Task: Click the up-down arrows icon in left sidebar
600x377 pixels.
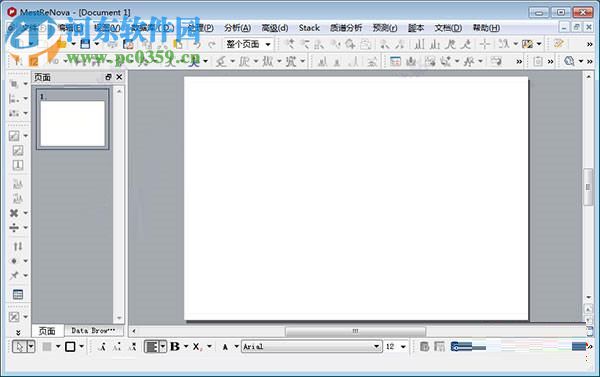Action: pyautogui.click(x=18, y=246)
